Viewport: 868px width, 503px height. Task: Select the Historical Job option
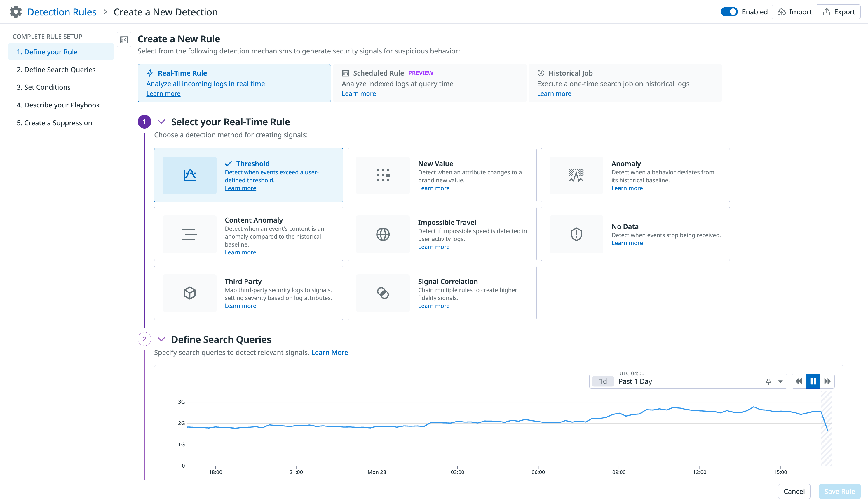point(625,83)
